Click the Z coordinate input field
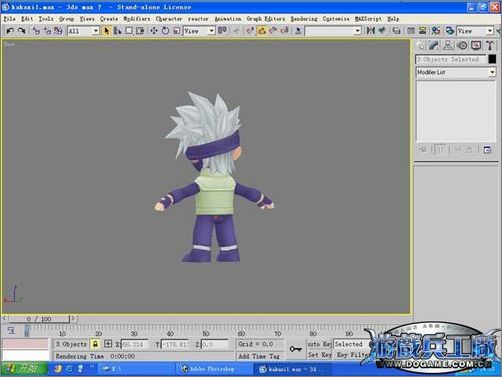Viewport: 502px width, 377px height. pyautogui.click(x=215, y=344)
